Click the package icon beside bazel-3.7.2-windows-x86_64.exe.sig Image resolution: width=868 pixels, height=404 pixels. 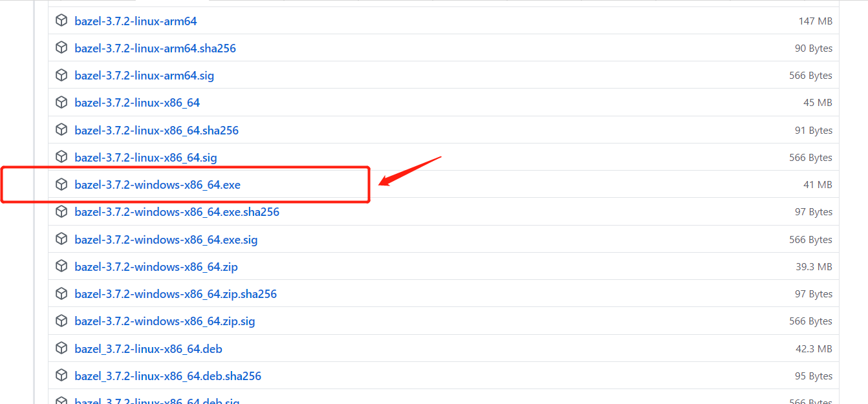pyautogui.click(x=61, y=239)
